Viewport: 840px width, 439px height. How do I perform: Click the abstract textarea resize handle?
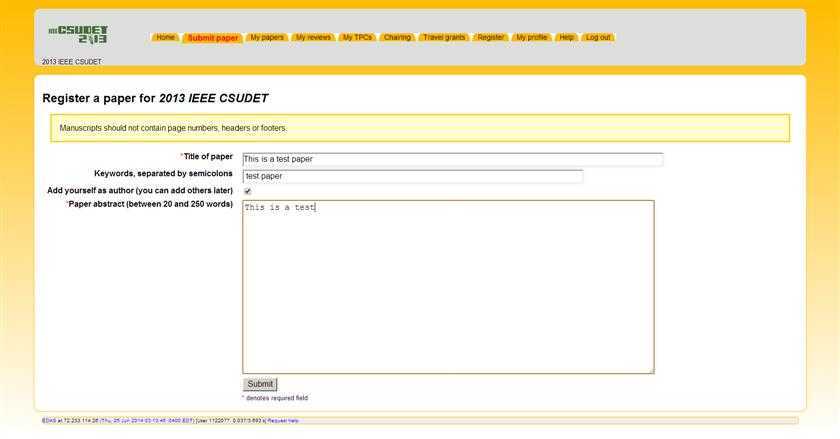(x=651, y=370)
